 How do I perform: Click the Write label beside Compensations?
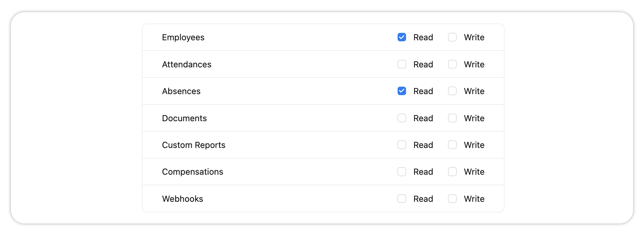tap(474, 172)
